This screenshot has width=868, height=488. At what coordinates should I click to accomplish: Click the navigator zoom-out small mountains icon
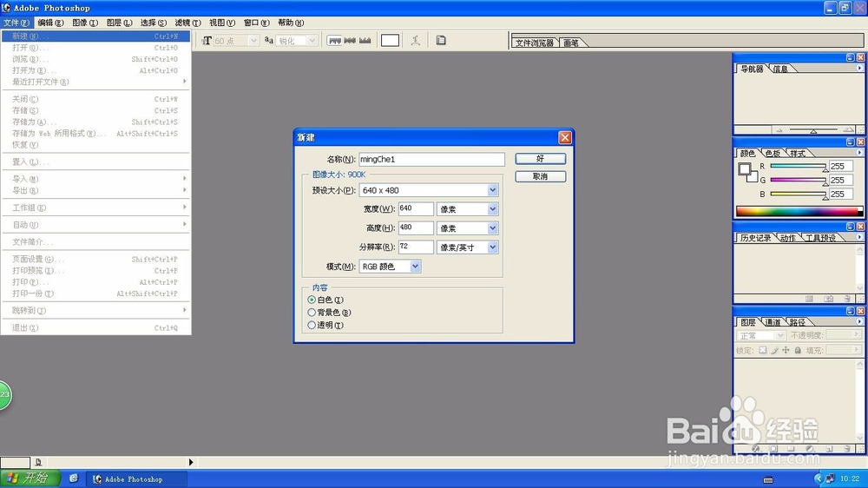click(x=779, y=130)
